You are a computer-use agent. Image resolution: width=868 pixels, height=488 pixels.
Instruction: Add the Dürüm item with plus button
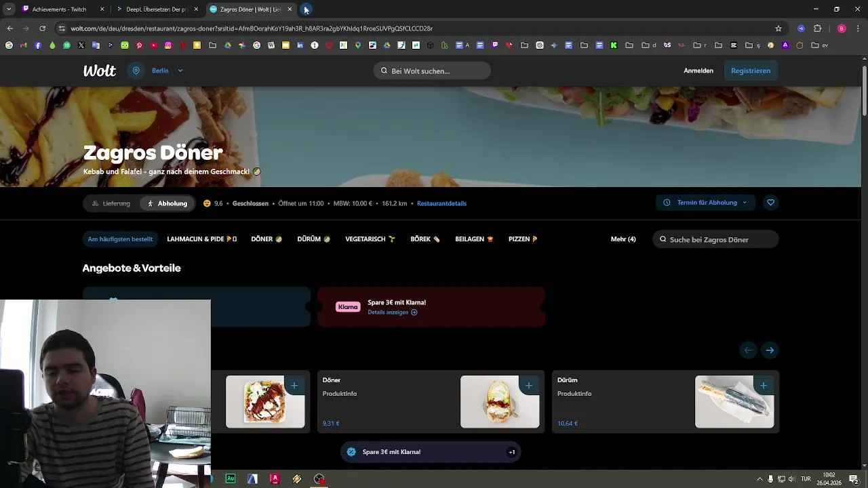(764, 386)
